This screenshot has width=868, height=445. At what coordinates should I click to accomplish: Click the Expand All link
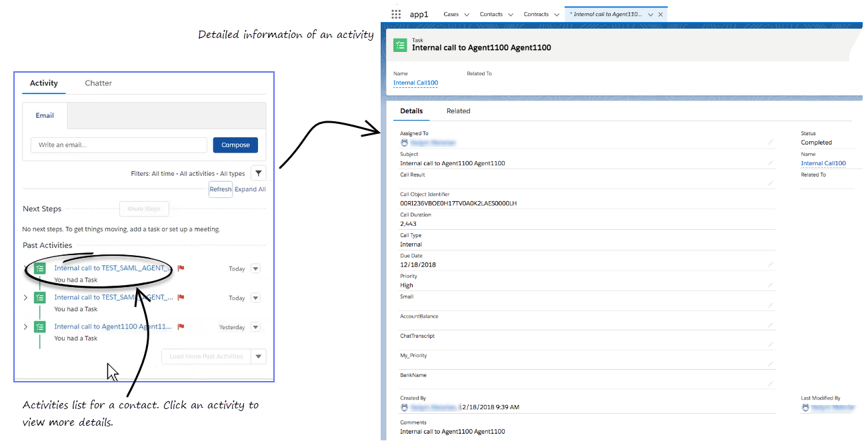[x=250, y=189]
